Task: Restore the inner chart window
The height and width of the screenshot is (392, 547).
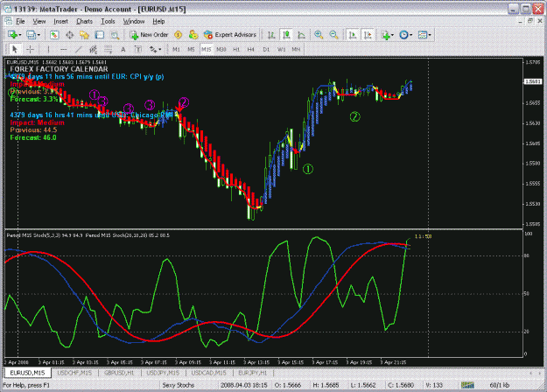Action: (x=529, y=21)
